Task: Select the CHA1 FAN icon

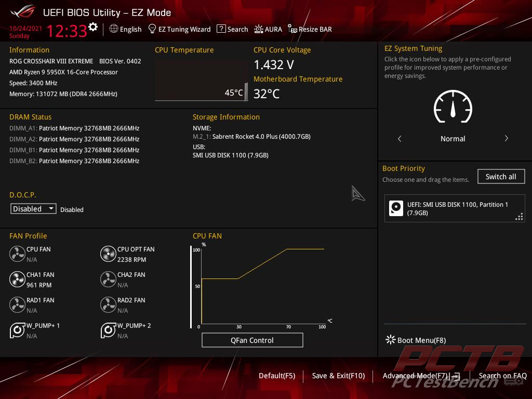Action: pyautogui.click(x=17, y=280)
